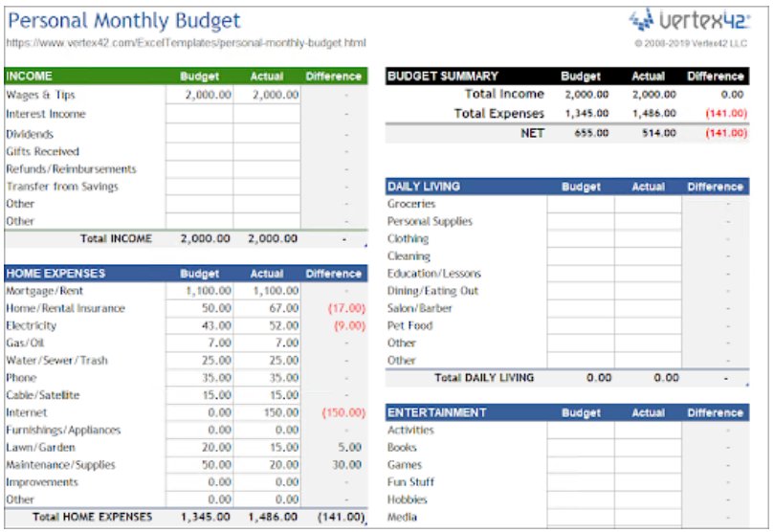Select the NET Actual value 514.00
774x532 pixels.
(648, 134)
